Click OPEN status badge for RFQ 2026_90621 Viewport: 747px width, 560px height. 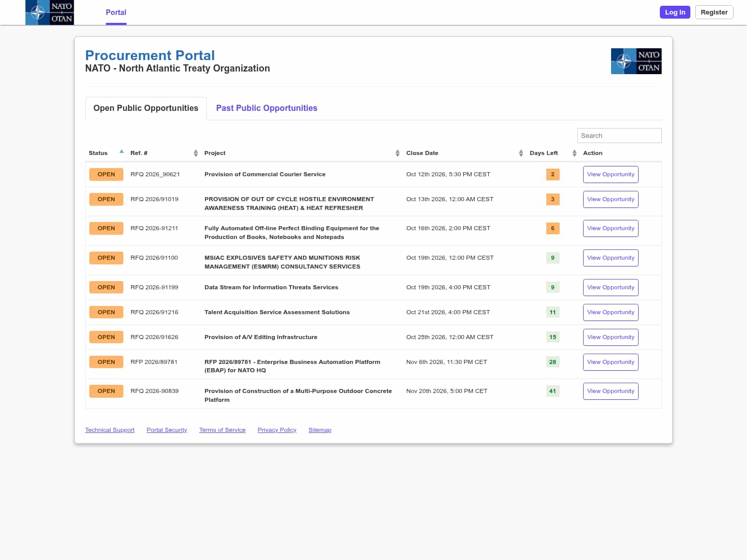[x=106, y=174]
